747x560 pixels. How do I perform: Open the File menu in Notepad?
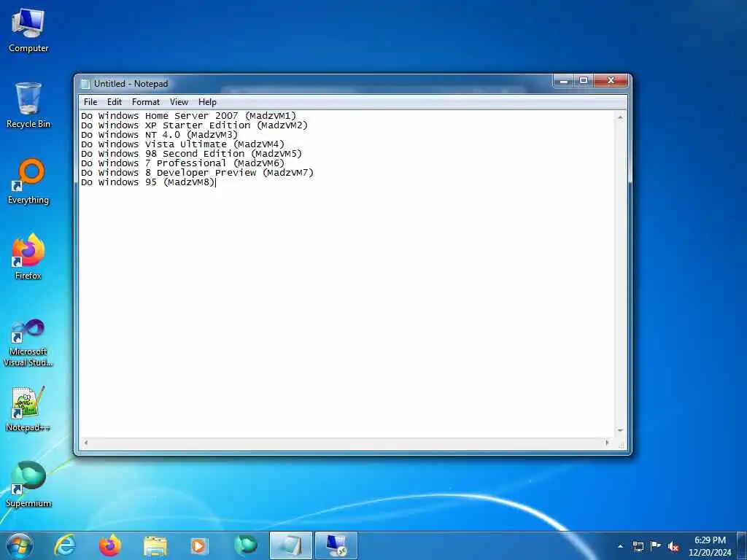[90, 102]
